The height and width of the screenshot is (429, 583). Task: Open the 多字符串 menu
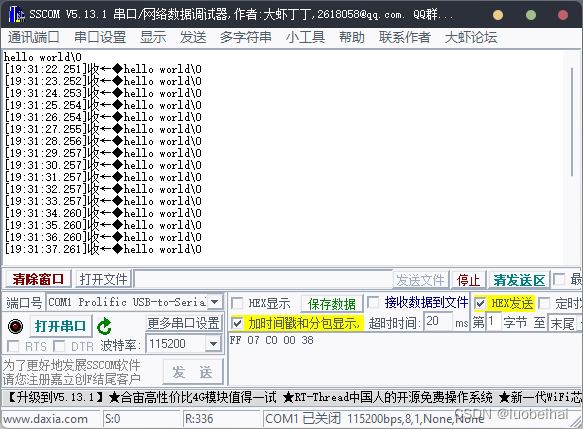pyautogui.click(x=246, y=37)
